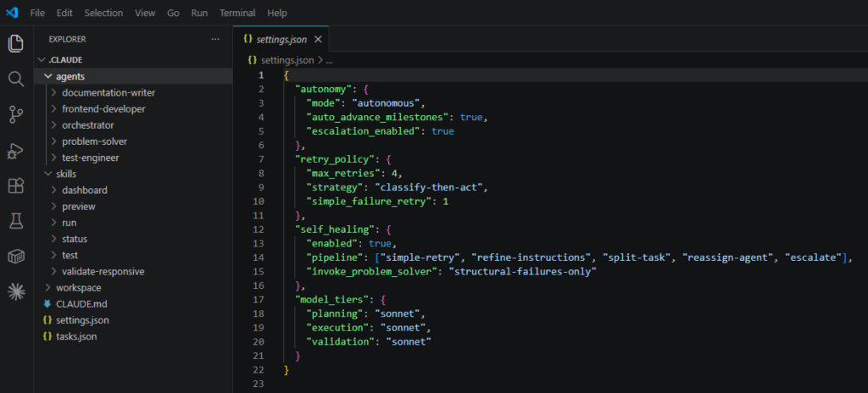This screenshot has width=868, height=393.
Task: Open Explorer views and more actions ellipsis
Action: pos(215,39)
